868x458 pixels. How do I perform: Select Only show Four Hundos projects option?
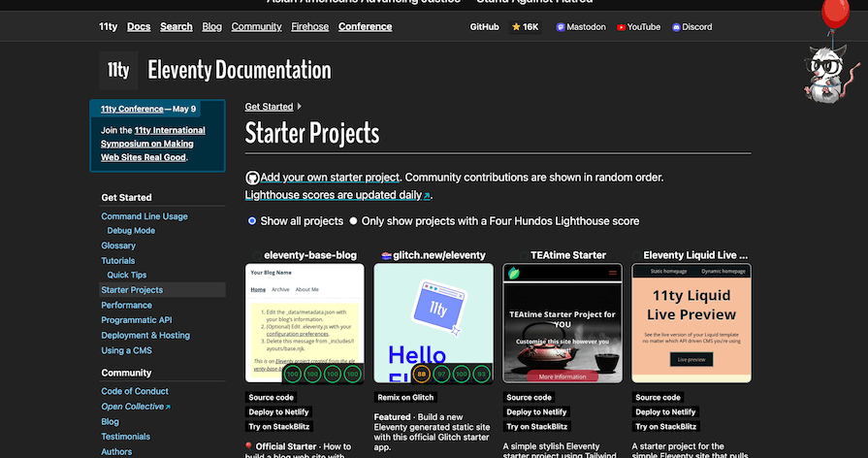coord(354,221)
